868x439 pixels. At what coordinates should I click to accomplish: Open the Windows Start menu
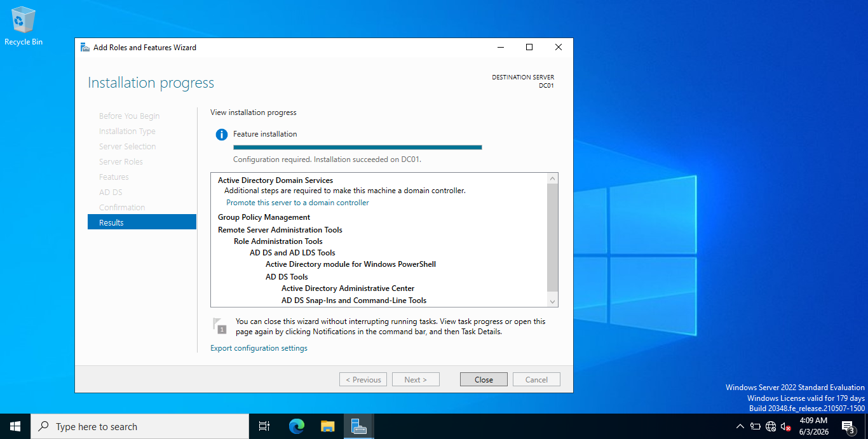tap(15, 426)
